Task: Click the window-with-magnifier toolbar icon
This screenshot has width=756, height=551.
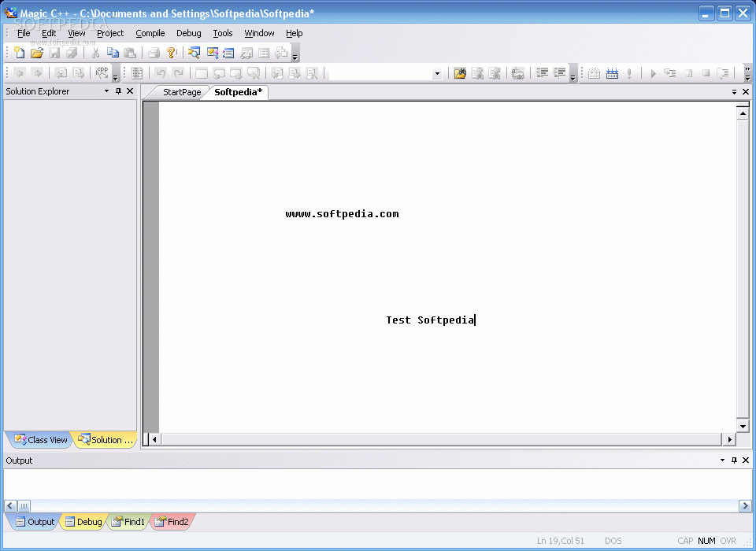Action: click(x=194, y=53)
